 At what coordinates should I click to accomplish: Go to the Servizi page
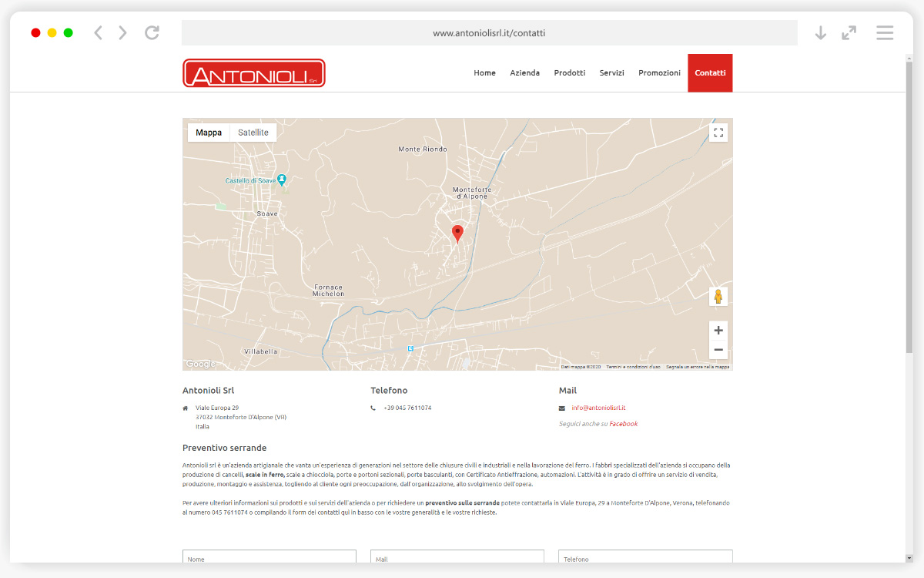[x=611, y=73]
